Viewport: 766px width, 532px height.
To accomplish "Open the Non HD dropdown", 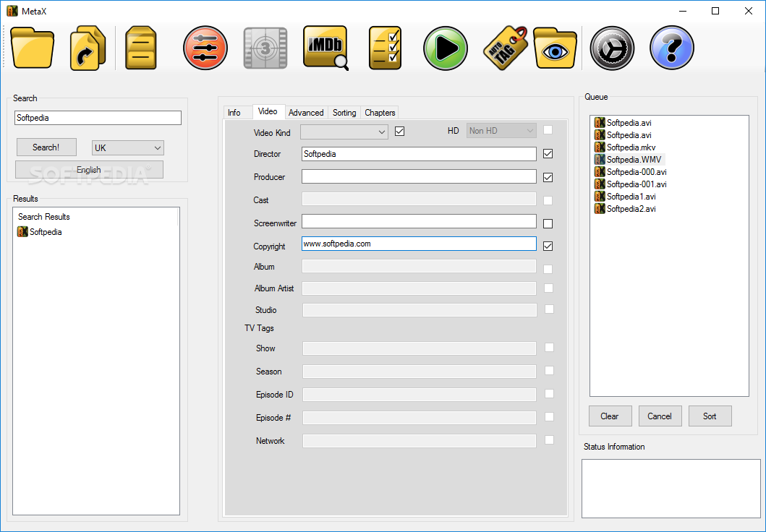I will coord(501,131).
